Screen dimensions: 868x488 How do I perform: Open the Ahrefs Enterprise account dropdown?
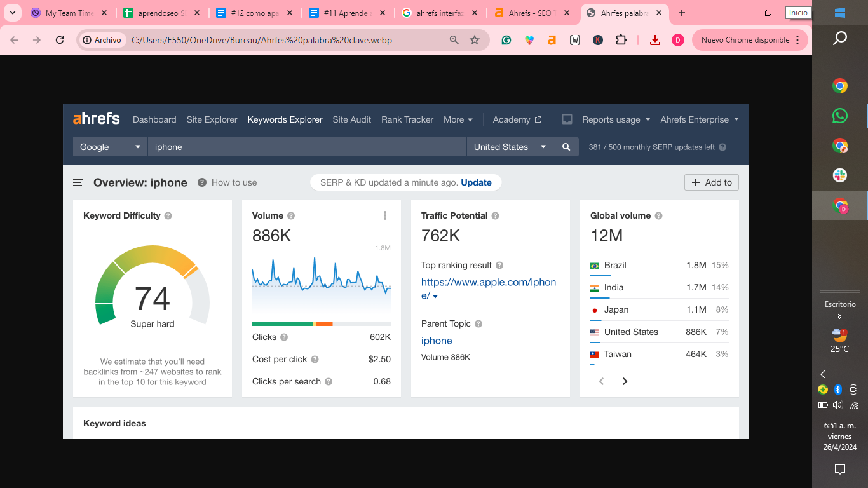[700, 119]
